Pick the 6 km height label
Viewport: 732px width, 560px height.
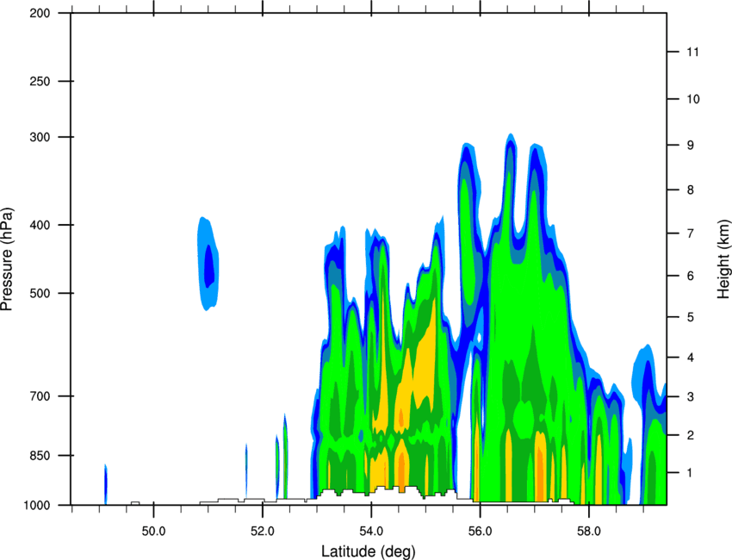pos(690,276)
